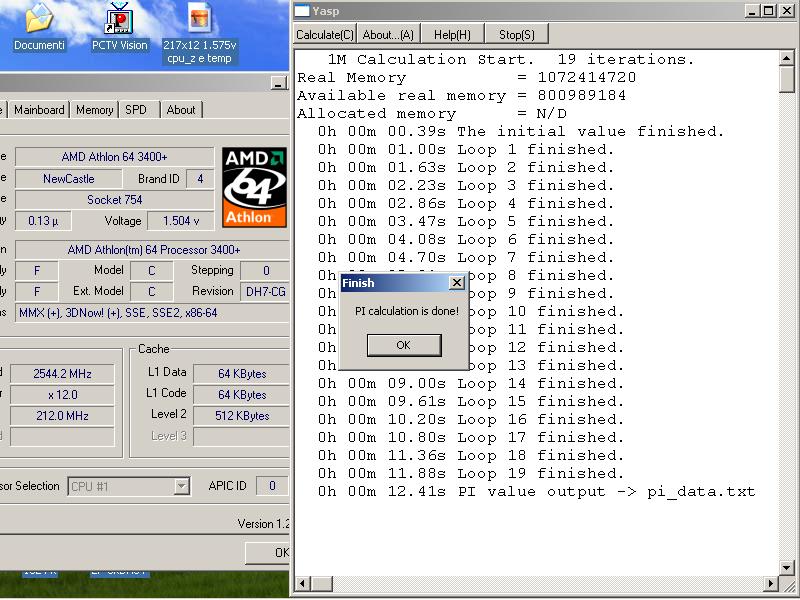Screen dimensions: 800x600
Task: Click the 'Real Memory = 1072414720' line
Action: coord(466,78)
